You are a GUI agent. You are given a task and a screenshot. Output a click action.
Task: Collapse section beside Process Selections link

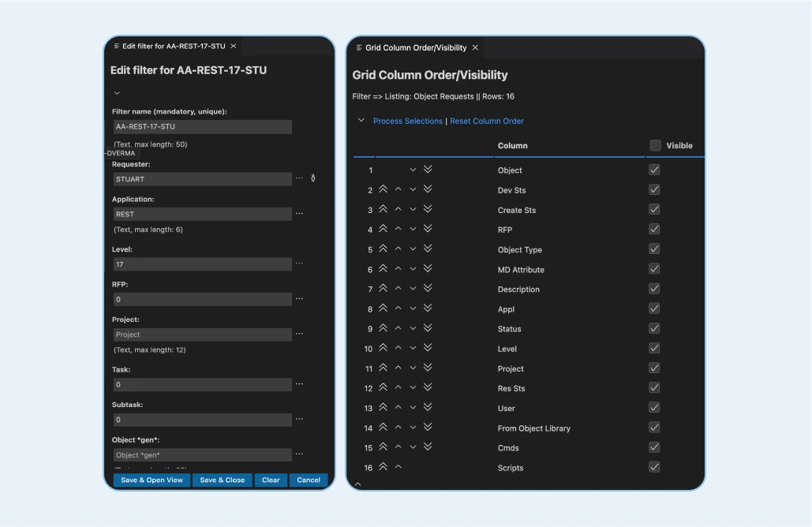361,121
